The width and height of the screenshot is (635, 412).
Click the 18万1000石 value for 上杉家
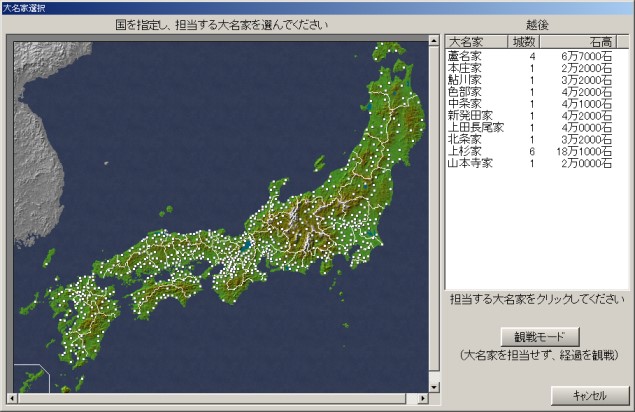[584, 151]
